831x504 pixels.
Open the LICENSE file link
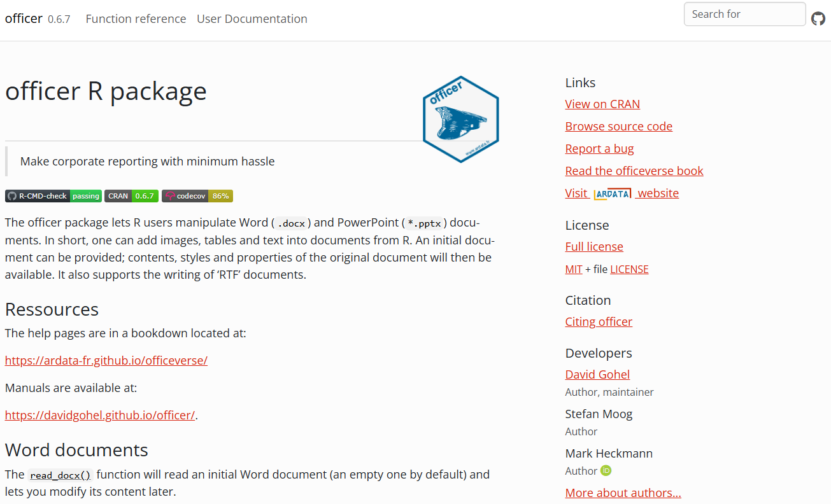pyautogui.click(x=629, y=269)
